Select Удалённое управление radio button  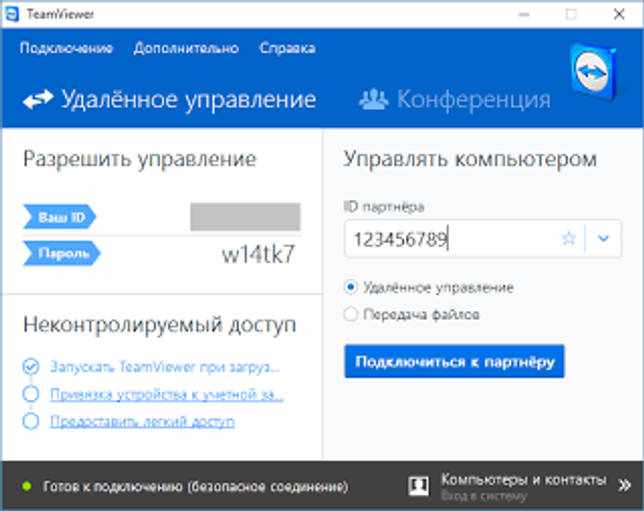click(x=351, y=287)
